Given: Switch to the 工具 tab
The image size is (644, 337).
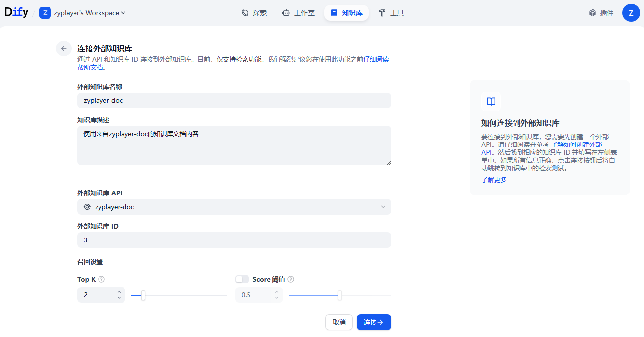Looking at the screenshot, I should click(x=391, y=13).
